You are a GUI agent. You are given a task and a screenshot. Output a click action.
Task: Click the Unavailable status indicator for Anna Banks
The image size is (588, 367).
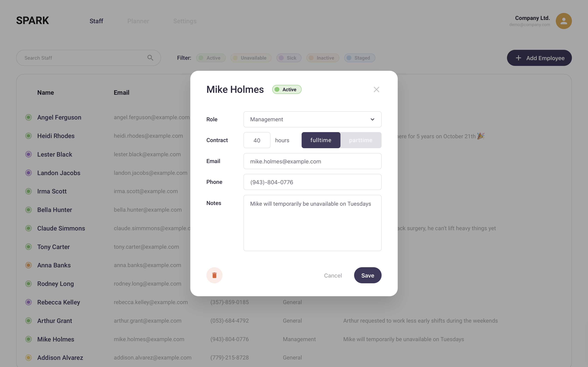pyautogui.click(x=28, y=265)
